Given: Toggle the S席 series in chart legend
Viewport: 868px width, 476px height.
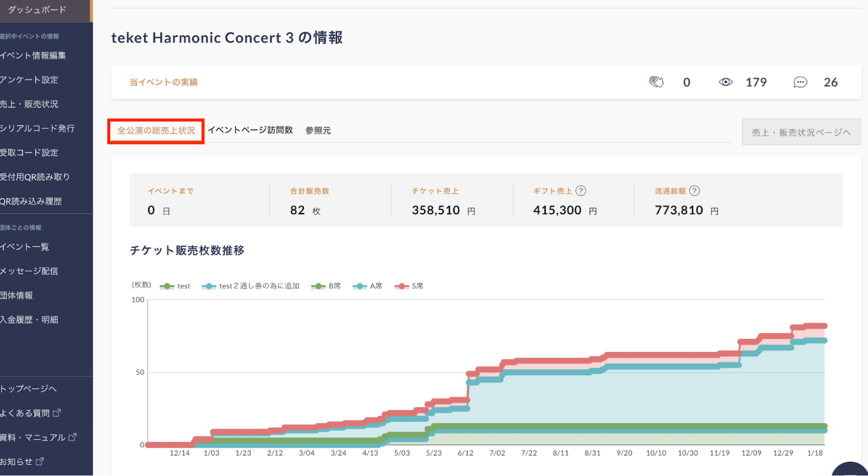Looking at the screenshot, I should (409, 286).
